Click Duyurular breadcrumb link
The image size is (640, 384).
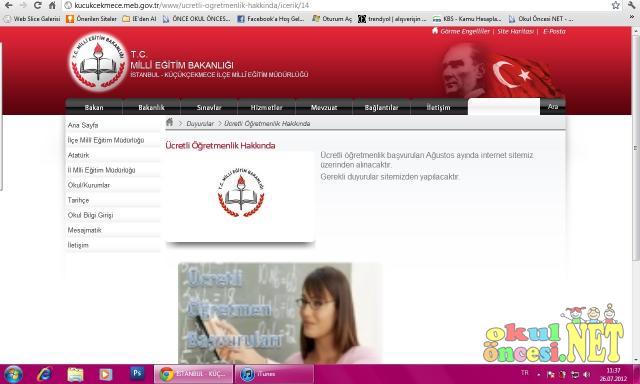[x=200, y=124]
